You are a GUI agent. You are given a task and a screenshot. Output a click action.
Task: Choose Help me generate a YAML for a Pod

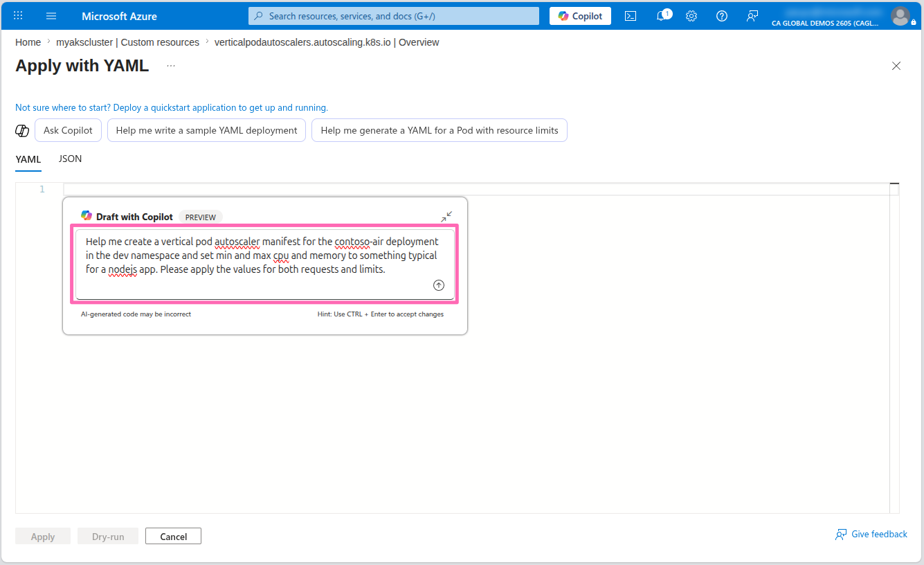tap(440, 130)
